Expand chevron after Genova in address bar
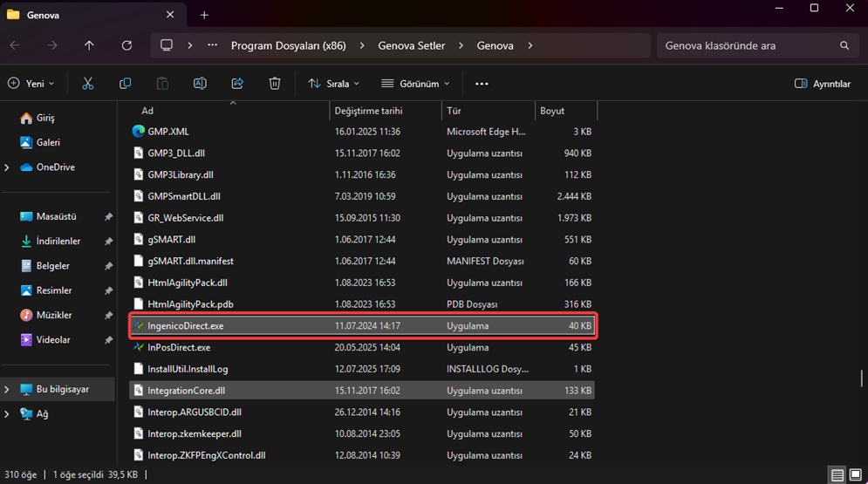The height and width of the screenshot is (484, 868). tap(530, 45)
